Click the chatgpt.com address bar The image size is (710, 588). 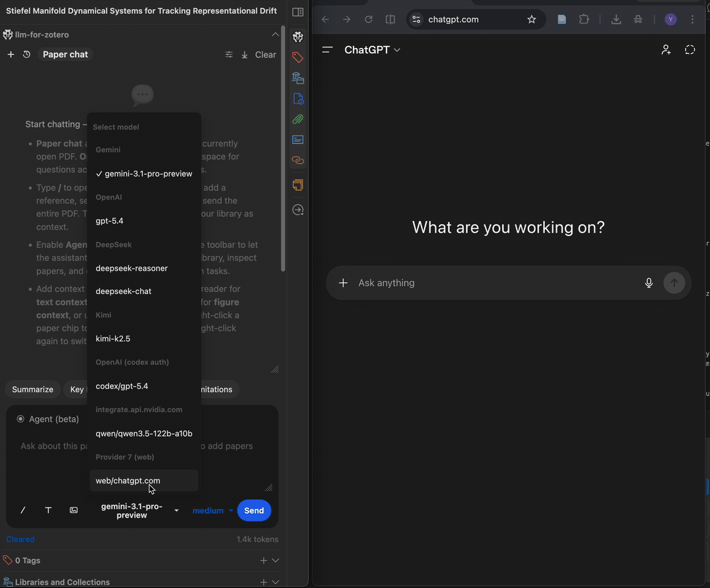[475, 20]
